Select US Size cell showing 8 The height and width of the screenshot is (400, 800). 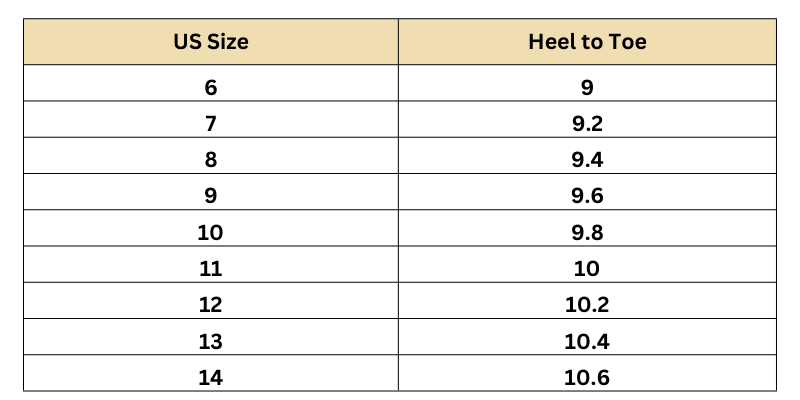tap(210, 160)
